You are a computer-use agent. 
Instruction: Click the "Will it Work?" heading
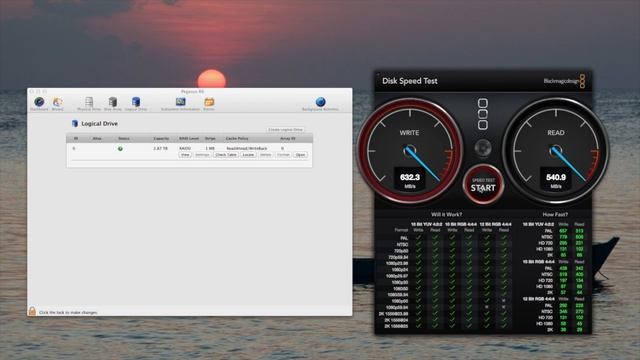(x=447, y=214)
